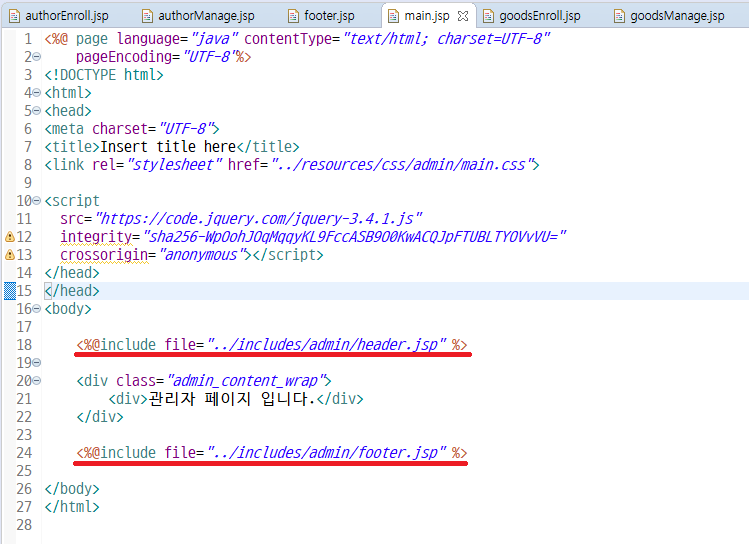This screenshot has height=544, width=749.
Task: Collapse the body tag fold on line 16
Action: pyautogui.click(x=37, y=309)
